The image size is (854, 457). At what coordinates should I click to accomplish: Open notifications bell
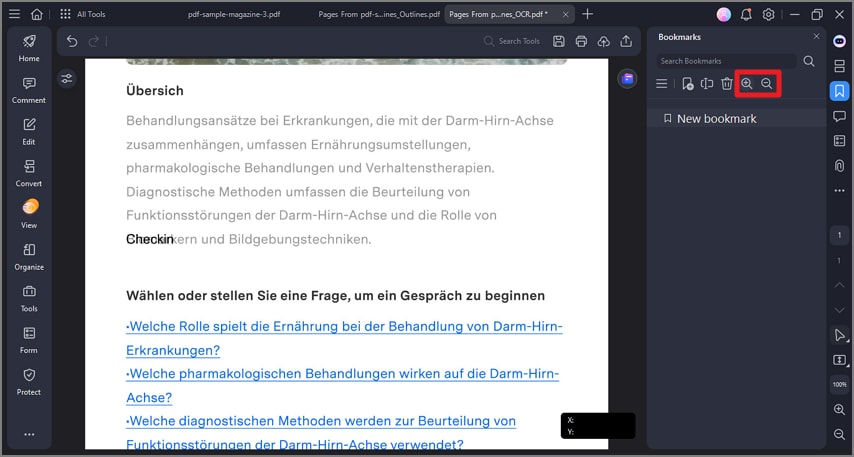(746, 15)
